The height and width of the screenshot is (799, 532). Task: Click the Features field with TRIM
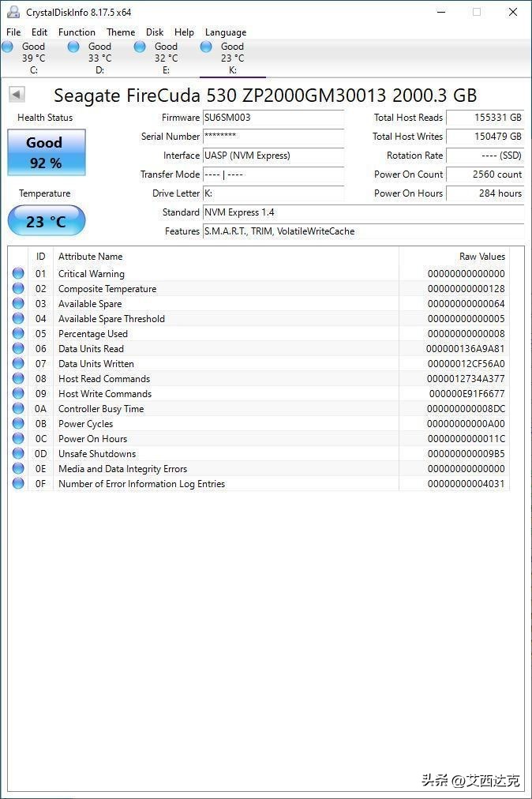(363, 231)
